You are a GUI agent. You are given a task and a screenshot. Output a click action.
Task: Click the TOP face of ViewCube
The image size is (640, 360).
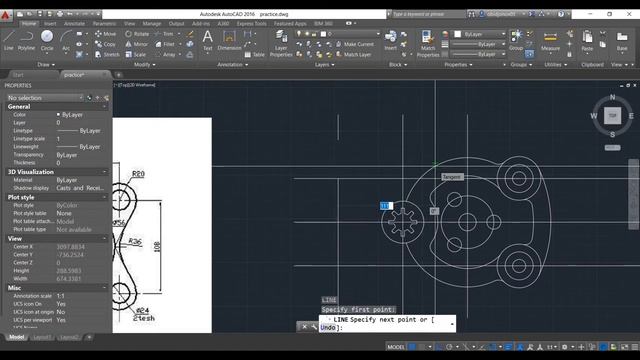(612, 116)
